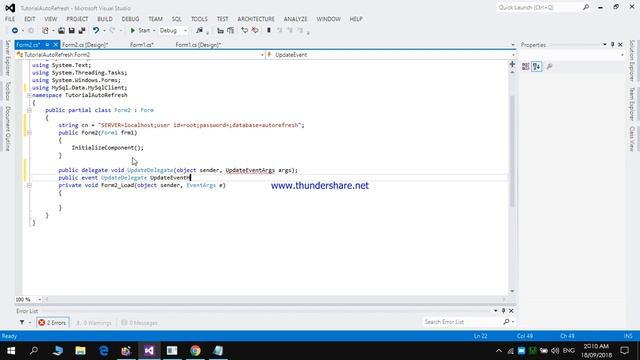Click the editor split-view plus handle
Screen dimensions: 640x360
point(512,64)
